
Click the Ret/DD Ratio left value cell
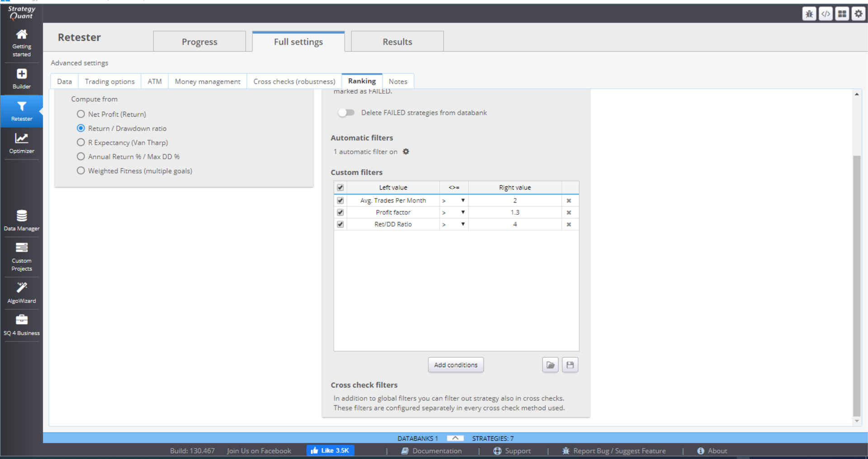tap(393, 224)
